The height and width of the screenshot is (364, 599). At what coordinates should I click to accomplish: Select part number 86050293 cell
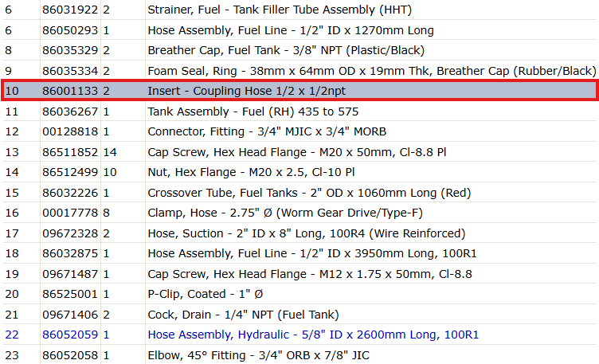70,30
